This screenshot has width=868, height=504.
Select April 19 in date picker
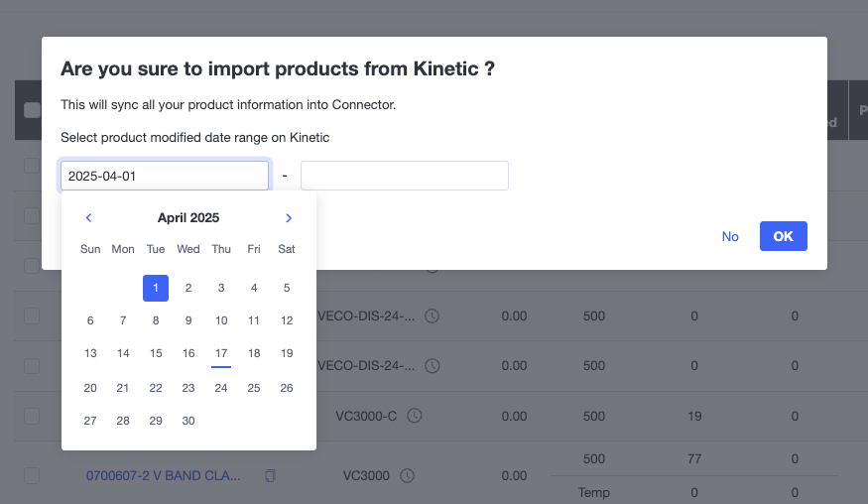click(x=287, y=353)
